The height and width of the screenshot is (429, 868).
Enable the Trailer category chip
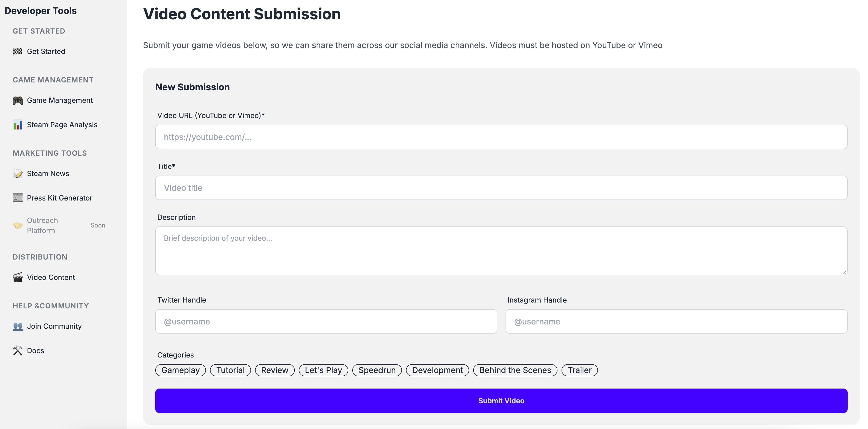[x=579, y=370]
